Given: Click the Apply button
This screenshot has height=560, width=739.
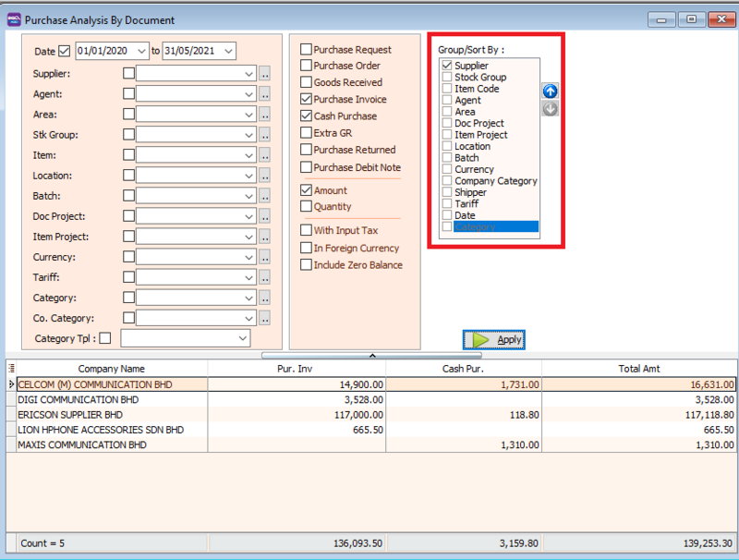Looking at the screenshot, I should [x=494, y=339].
